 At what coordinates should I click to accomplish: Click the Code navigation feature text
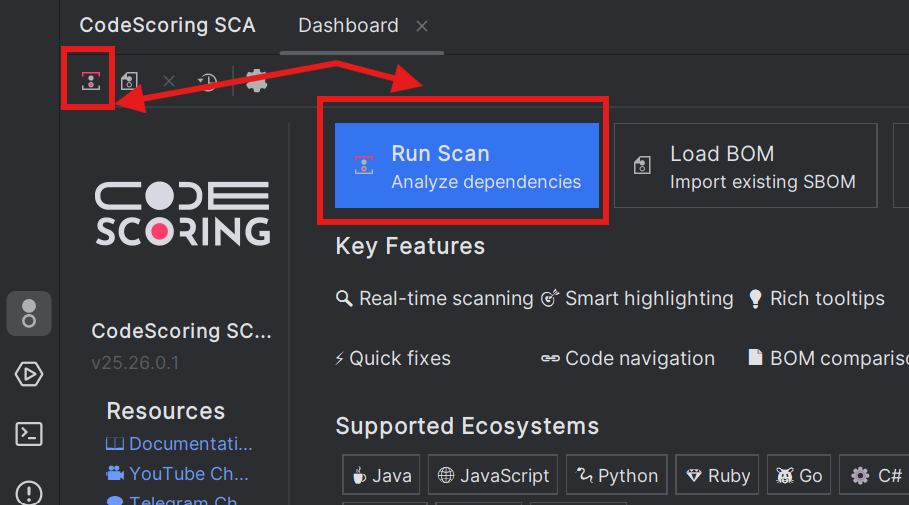click(640, 358)
